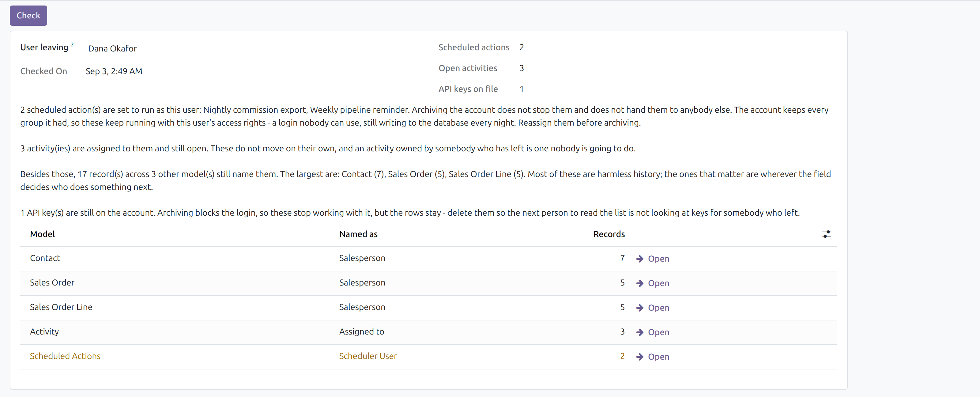Click the Open activities field label
Viewport: 980px width, 397px height.
pyautogui.click(x=468, y=68)
